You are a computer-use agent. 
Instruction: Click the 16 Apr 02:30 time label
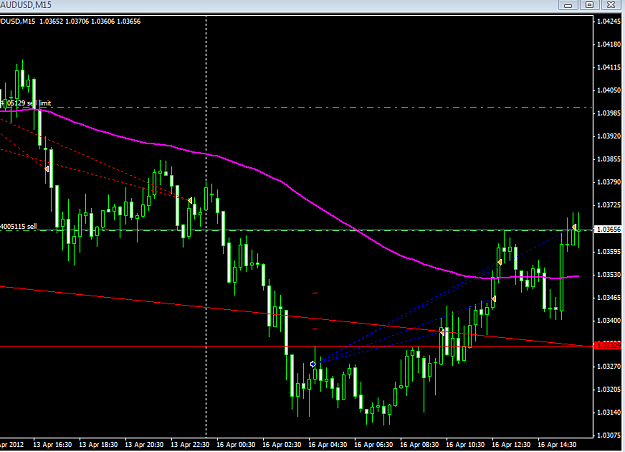(281, 444)
